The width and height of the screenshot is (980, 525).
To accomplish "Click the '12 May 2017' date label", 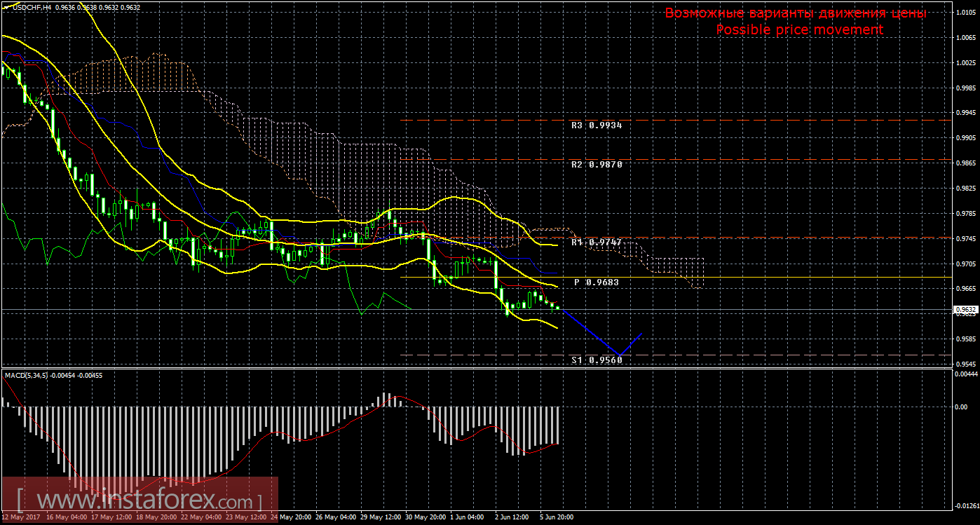I will point(20,517).
